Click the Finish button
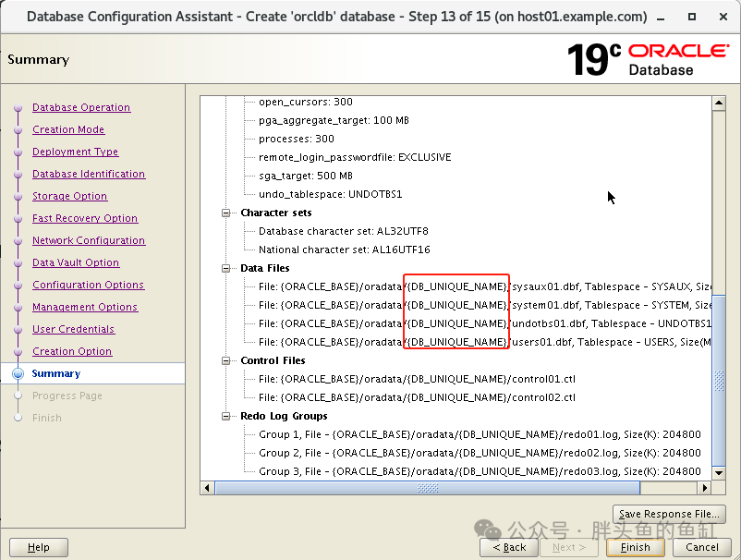Screen dimensions: 741x560 point(635,547)
